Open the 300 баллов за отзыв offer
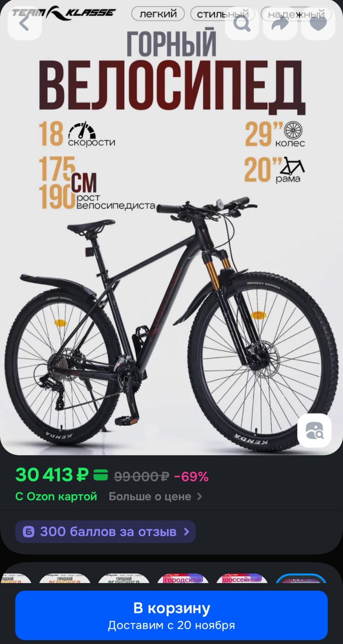343x644 pixels. [105, 532]
